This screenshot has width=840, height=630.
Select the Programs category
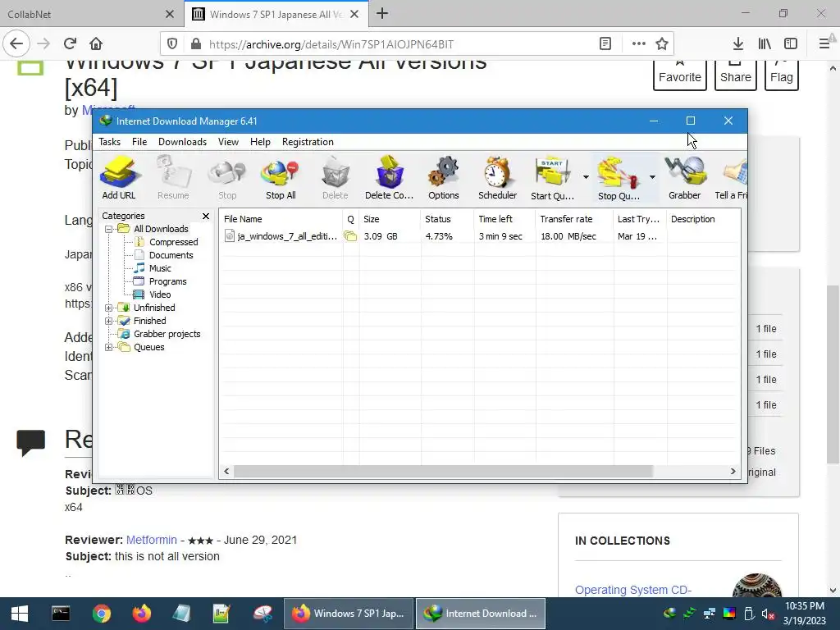click(167, 282)
